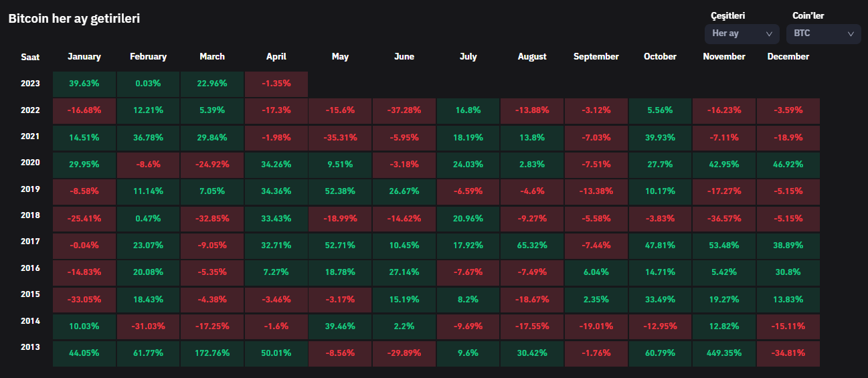
Task: Select the 2023 row label
Action: (30, 84)
